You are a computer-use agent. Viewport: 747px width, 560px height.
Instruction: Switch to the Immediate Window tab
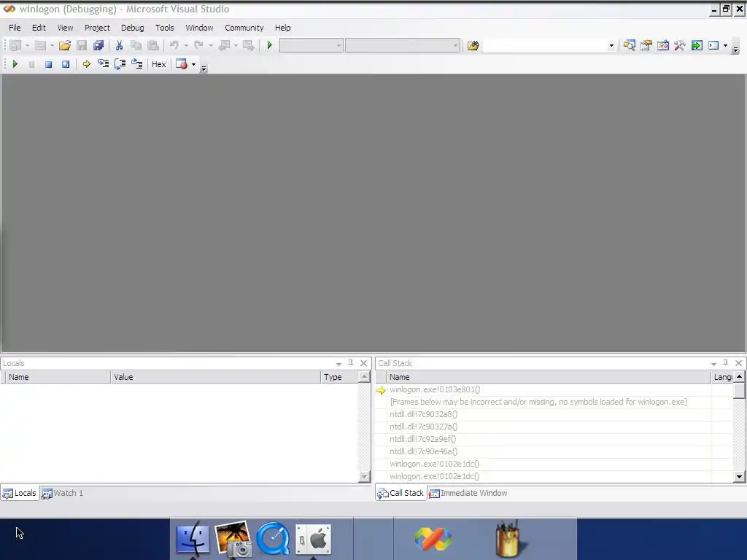469,493
